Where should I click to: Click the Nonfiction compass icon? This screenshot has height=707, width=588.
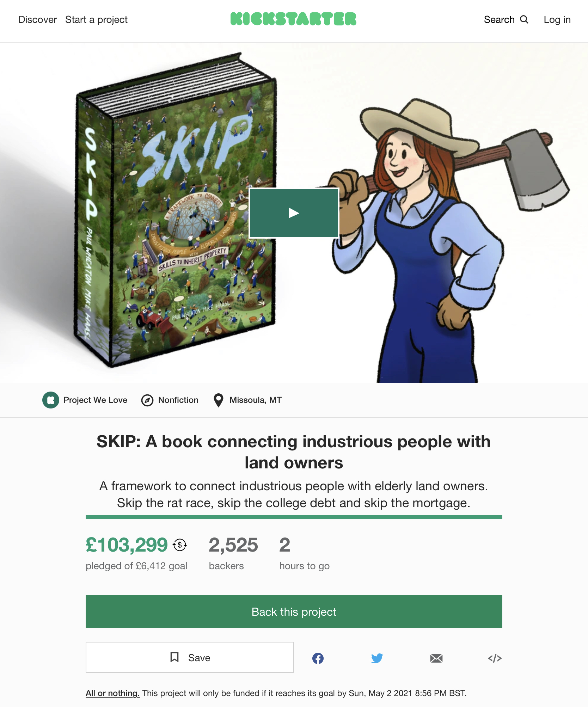[147, 400]
